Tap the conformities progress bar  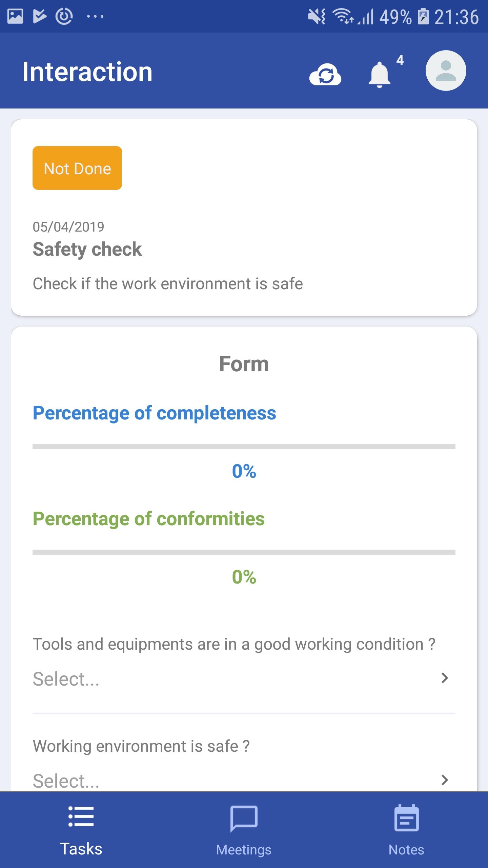pos(244,552)
